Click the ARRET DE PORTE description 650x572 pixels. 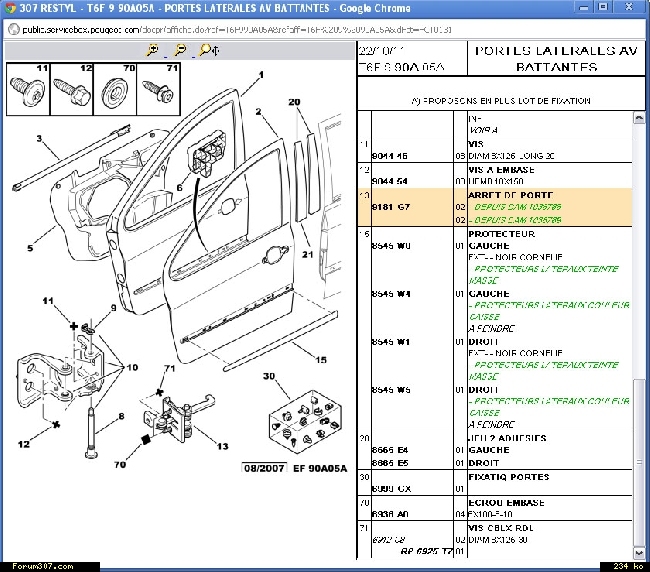click(511, 195)
